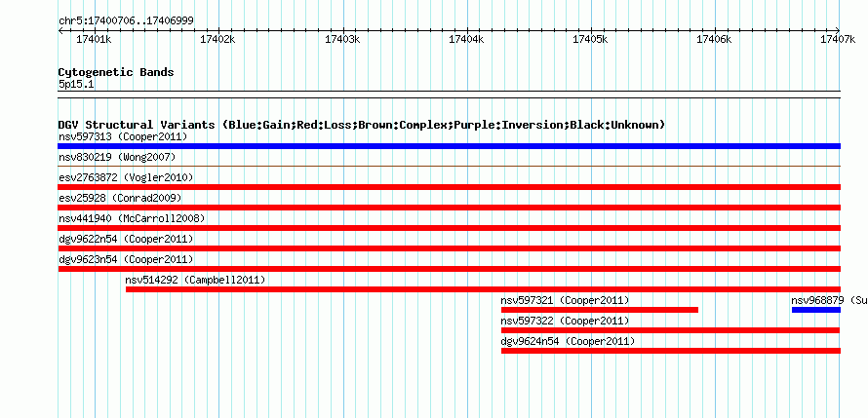Screen dimensions: 868x418
Task: Click the blue nsv597313 gain variant bar
Action: (x=449, y=146)
